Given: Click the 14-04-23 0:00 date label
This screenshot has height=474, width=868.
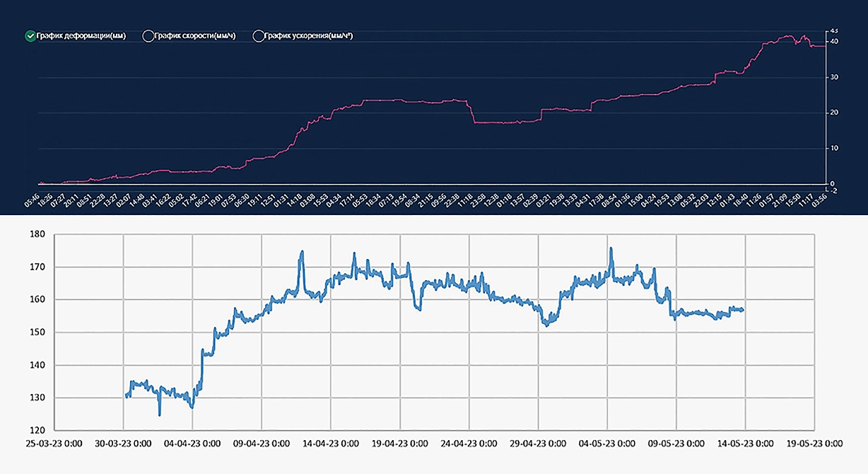Looking at the screenshot, I should coord(331,444).
